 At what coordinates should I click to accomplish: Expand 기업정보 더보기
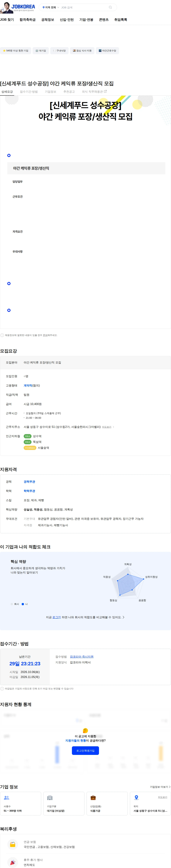pyautogui.click(x=160, y=787)
